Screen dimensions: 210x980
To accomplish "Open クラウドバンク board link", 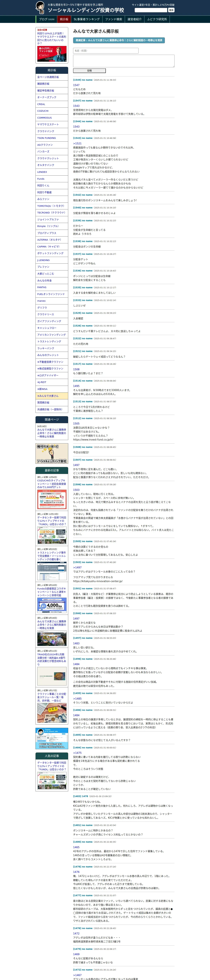I will (x=52, y=131).
